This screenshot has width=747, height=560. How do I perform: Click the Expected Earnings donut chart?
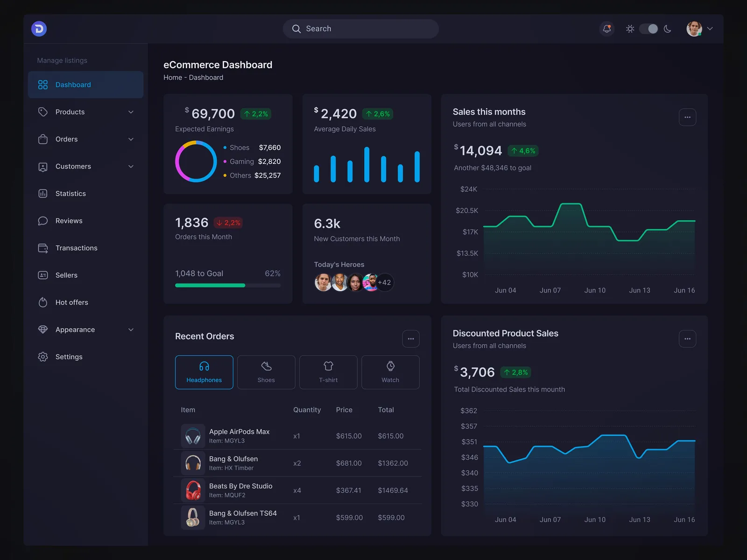click(196, 161)
